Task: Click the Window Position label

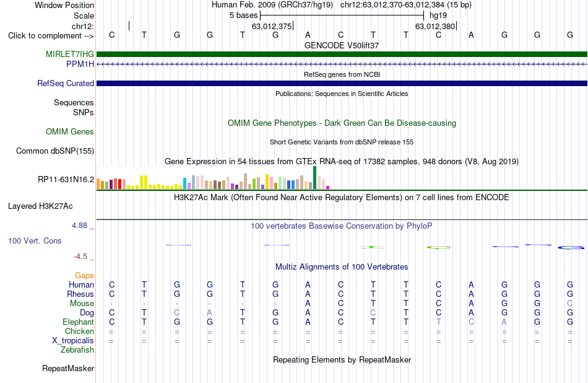Action: tap(64, 5)
